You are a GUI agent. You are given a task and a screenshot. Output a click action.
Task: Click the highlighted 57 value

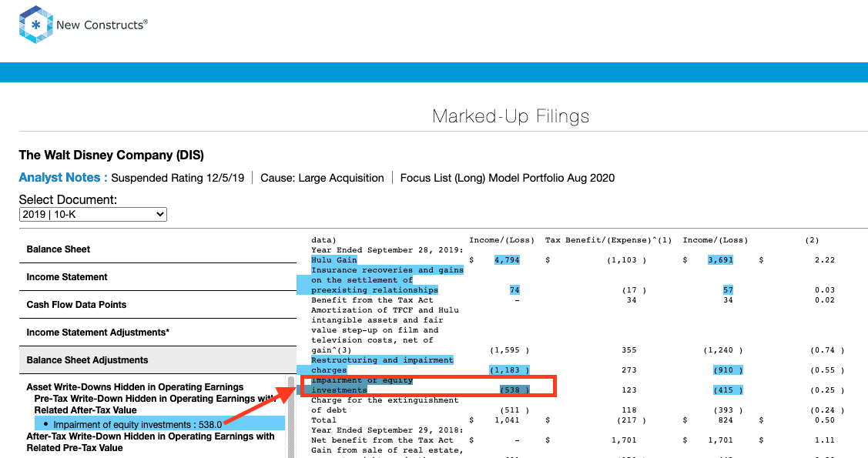point(728,290)
